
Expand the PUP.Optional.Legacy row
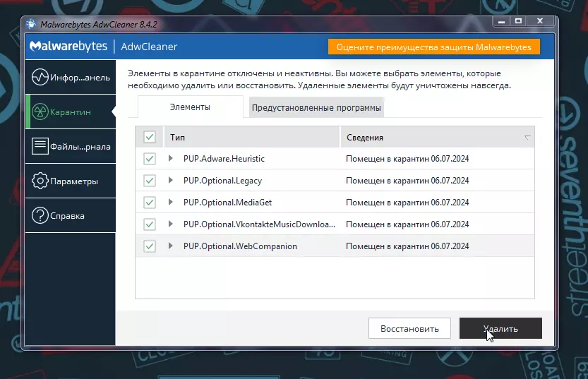pyautogui.click(x=171, y=180)
